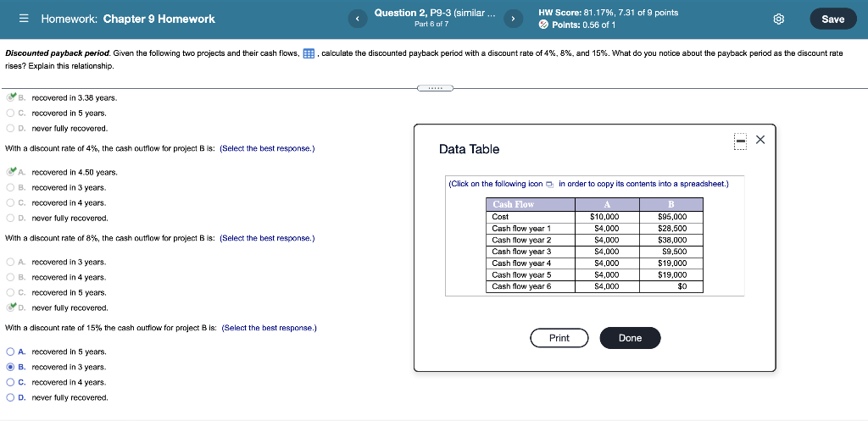This screenshot has width=868, height=421.
Task: Click the Print button
Action: pos(559,338)
